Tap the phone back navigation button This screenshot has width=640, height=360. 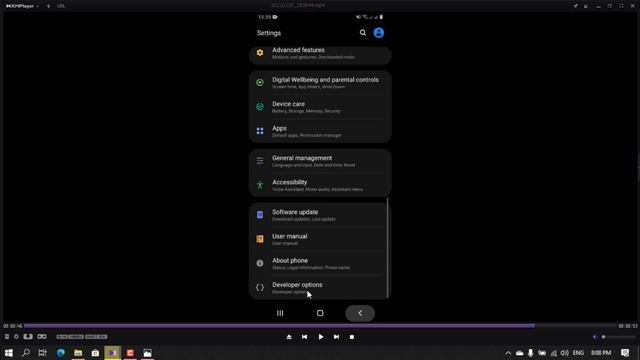[x=360, y=313]
